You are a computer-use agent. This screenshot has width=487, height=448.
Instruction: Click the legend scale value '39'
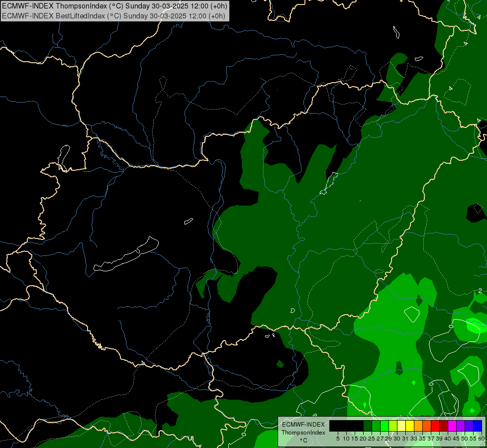439,439
